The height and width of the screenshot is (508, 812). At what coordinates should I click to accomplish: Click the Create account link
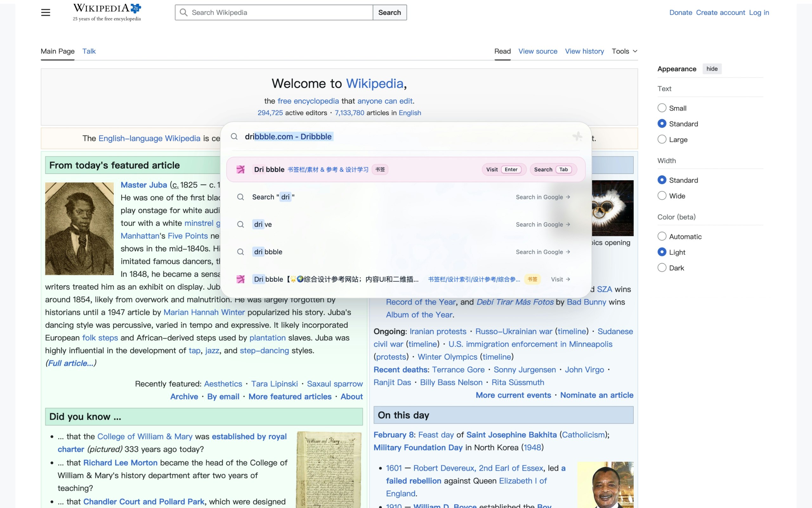720,12
